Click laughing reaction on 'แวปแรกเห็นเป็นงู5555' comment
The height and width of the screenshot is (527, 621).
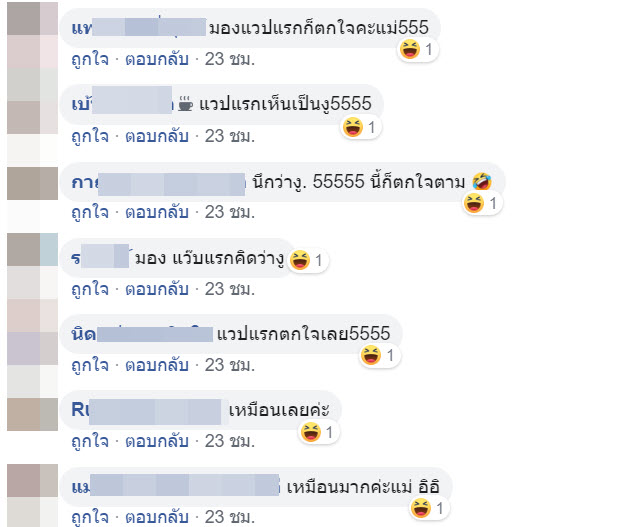tap(360, 127)
